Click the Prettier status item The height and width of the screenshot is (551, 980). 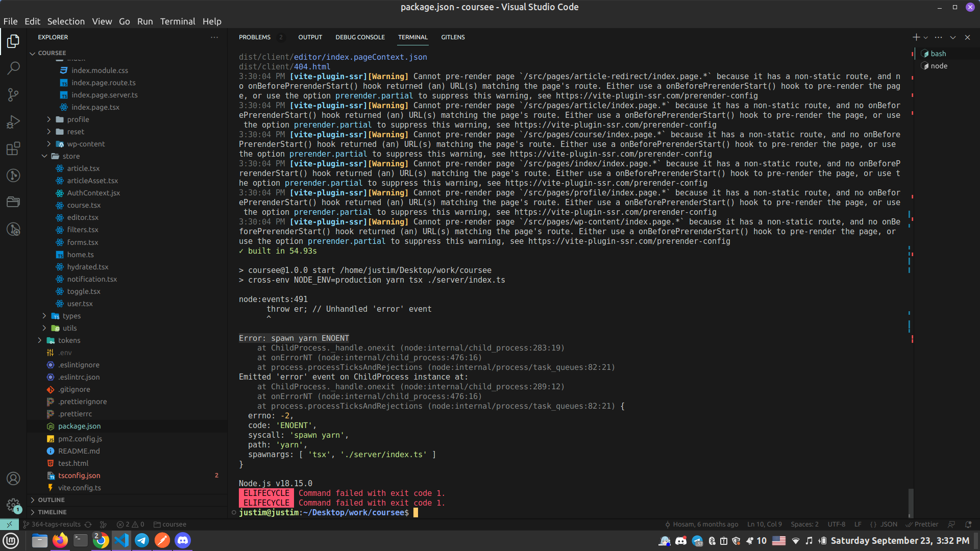(x=922, y=524)
